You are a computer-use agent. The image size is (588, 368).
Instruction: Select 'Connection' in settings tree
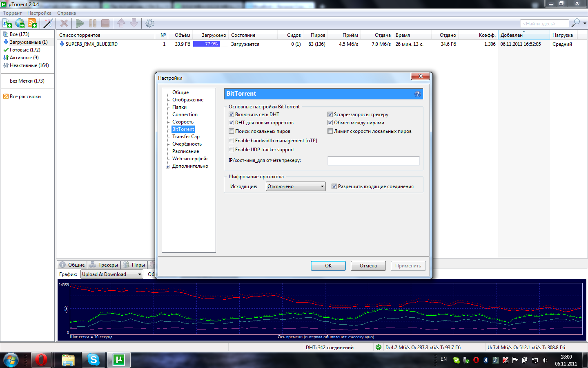point(185,114)
